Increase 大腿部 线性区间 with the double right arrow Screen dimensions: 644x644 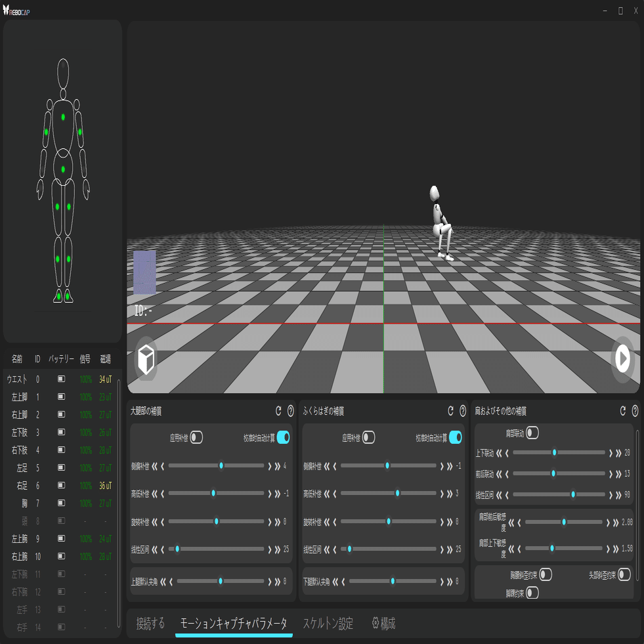[x=278, y=549]
